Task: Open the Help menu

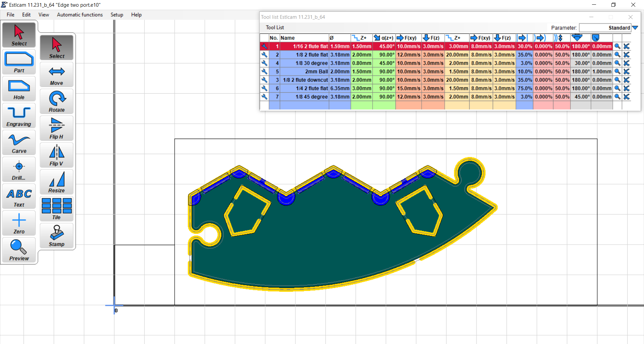Action: (136, 15)
